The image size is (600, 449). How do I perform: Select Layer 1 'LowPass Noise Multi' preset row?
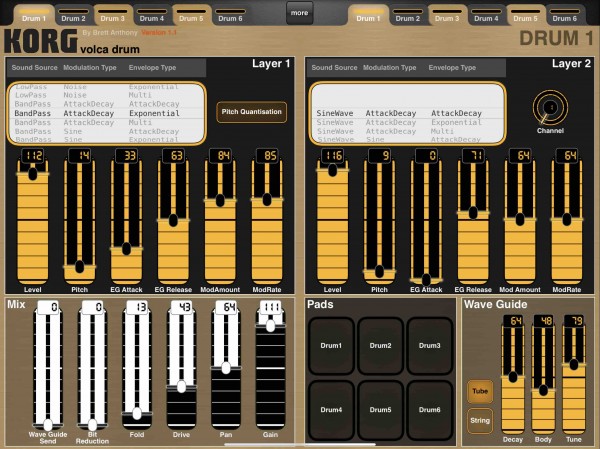click(107, 95)
